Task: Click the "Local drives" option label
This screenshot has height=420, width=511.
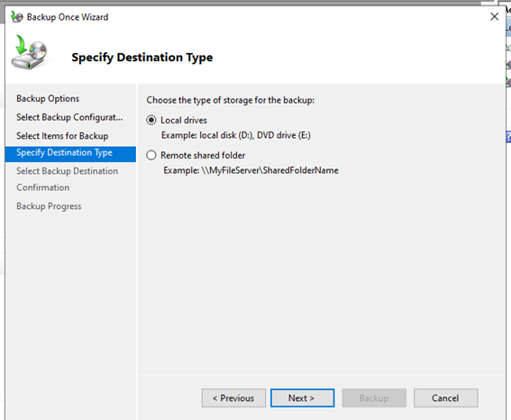Action: pyautogui.click(x=184, y=120)
